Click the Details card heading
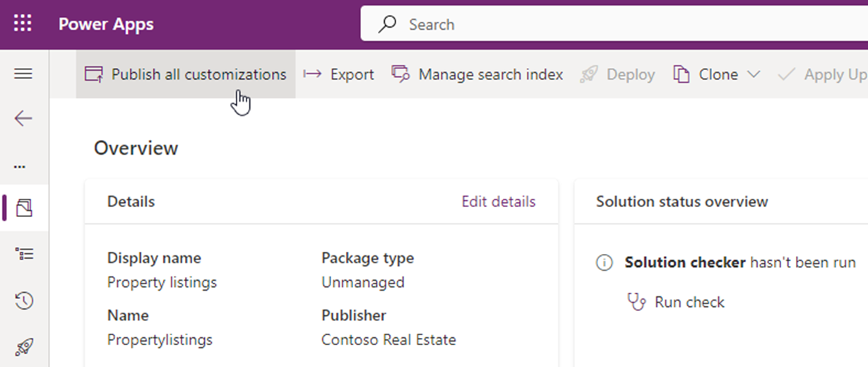 (131, 202)
